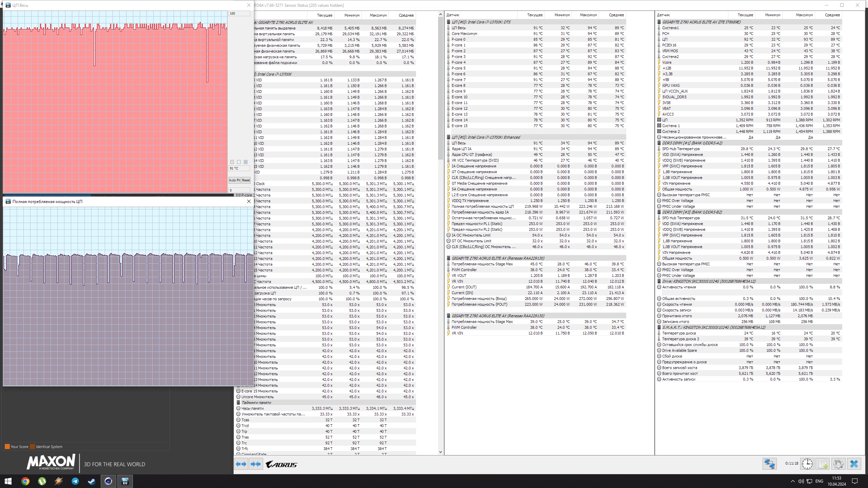Click the left-right expand arrows icon
Screen dimensions: 868x488
click(x=241, y=464)
